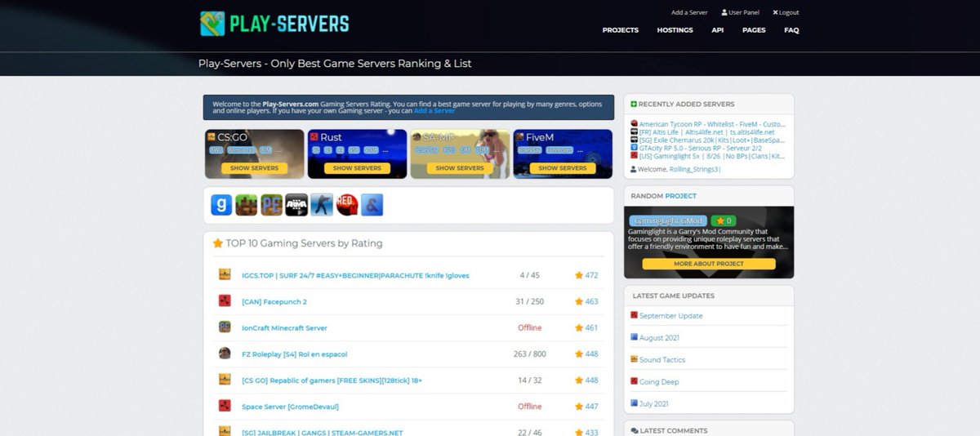Screen dimensions: 980x436
Task: Click the game icon beside FZ Roleplay
Action: [x=225, y=353]
